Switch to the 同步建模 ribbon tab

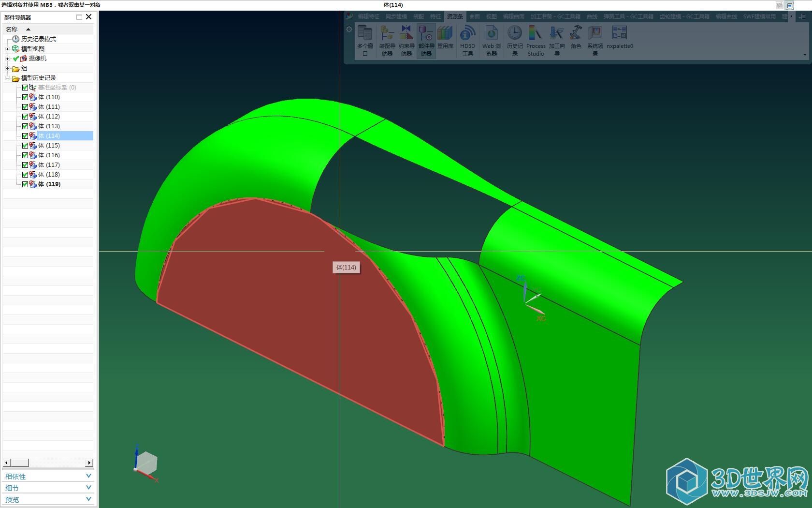(396, 16)
